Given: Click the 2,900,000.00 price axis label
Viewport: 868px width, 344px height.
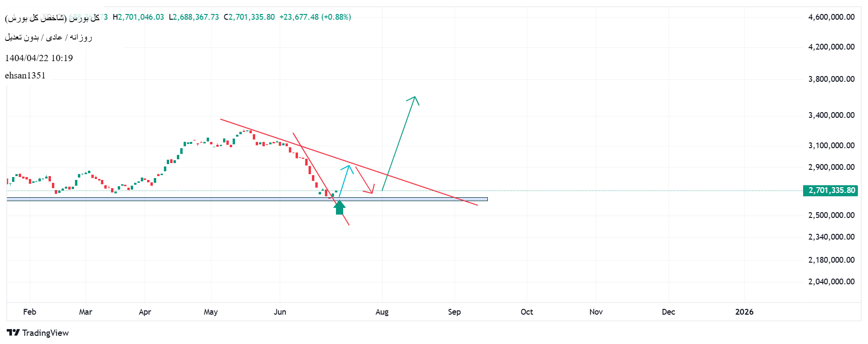Looking at the screenshot, I should (x=831, y=167).
